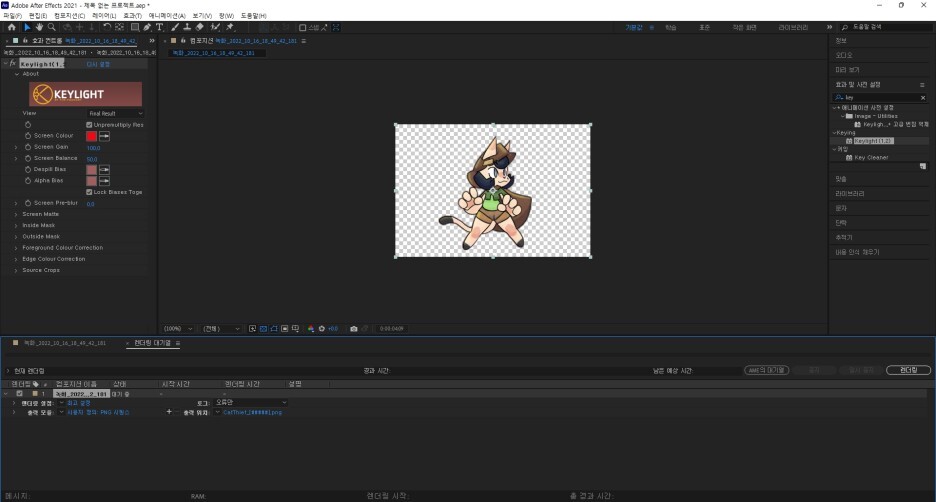Select the Keylight (1.2) effect preset
936x502 pixels.
873,141
